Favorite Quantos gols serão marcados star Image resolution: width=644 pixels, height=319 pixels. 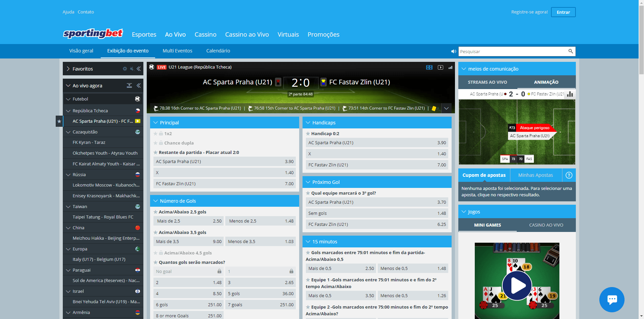[x=155, y=262]
